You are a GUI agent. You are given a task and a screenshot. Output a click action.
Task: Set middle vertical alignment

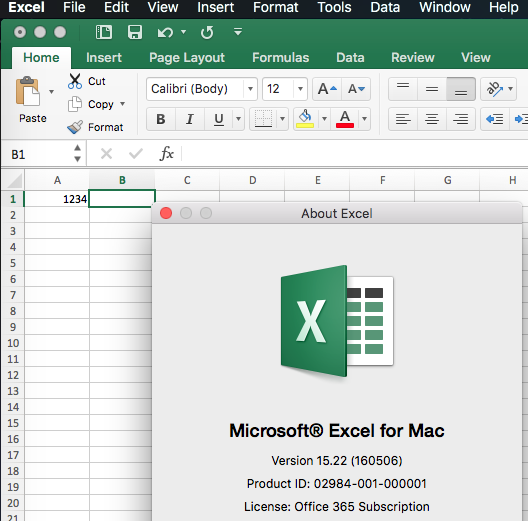click(x=432, y=89)
